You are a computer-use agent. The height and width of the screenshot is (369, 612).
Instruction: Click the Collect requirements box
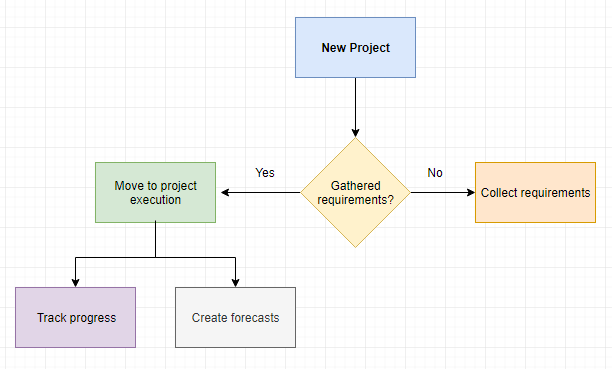pos(535,193)
